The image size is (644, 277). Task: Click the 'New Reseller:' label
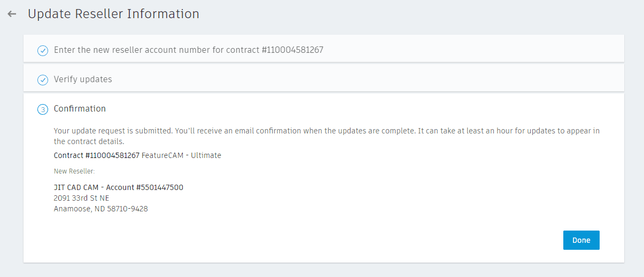pyautogui.click(x=74, y=171)
